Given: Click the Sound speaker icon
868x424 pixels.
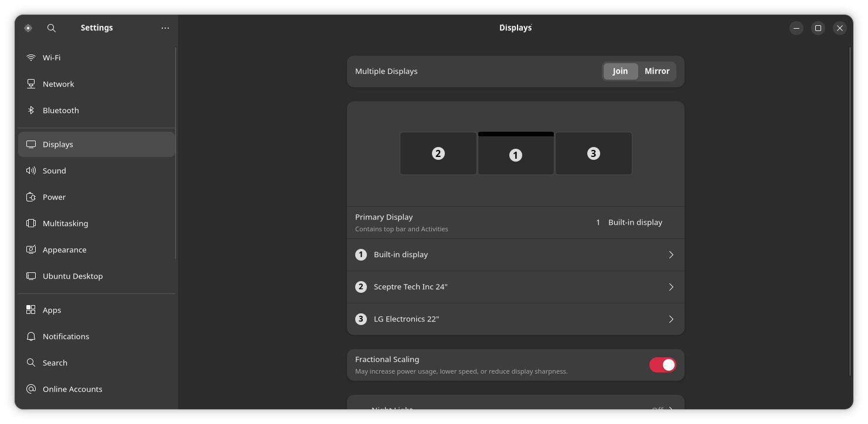Looking at the screenshot, I should 31,170.
